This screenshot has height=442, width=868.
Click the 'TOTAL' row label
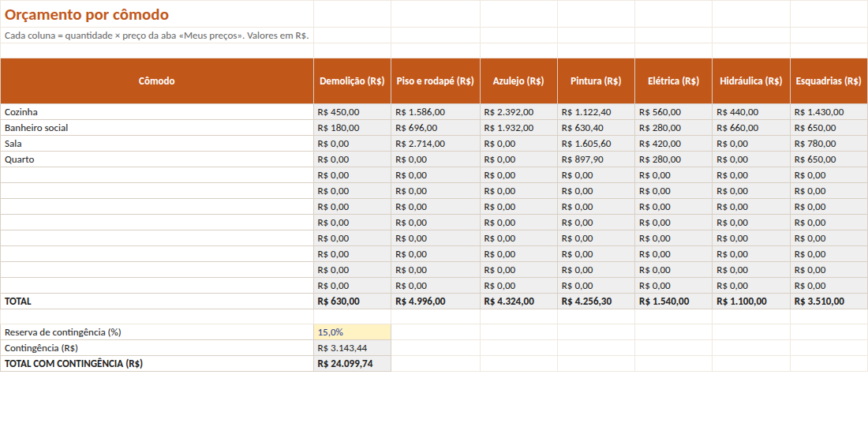click(x=157, y=302)
